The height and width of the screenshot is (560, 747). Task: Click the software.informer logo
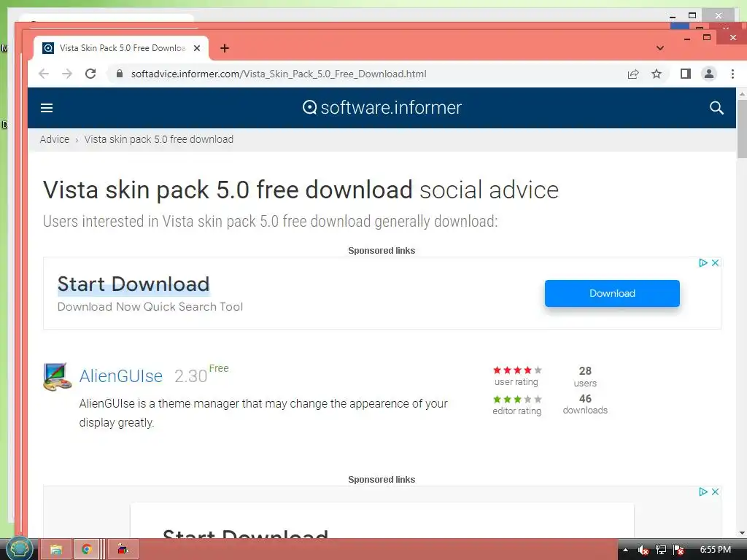coord(382,108)
